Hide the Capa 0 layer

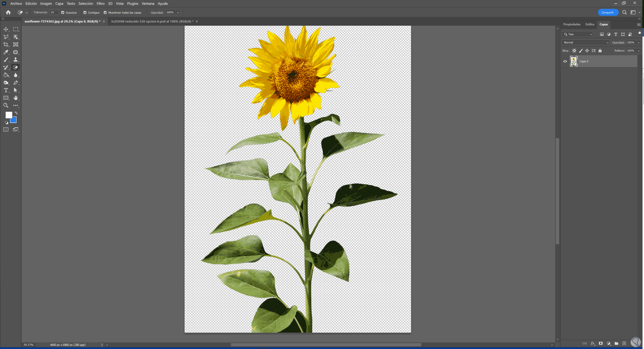[565, 62]
